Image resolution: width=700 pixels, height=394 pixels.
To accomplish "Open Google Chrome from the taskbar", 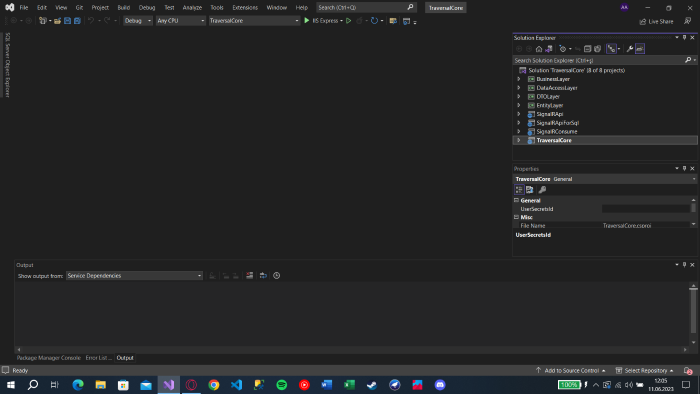I will click(x=214, y=385).
